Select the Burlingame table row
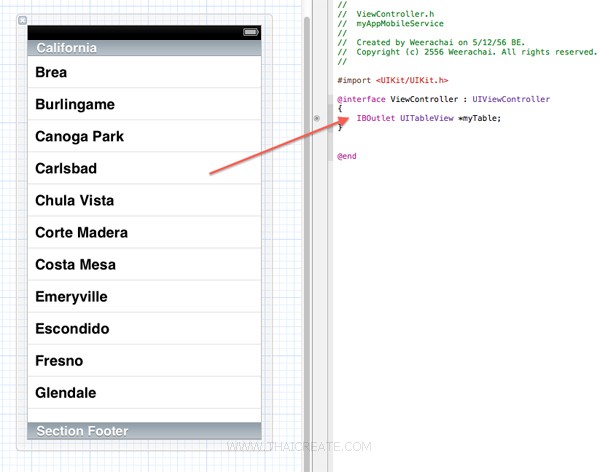Image resolution: width=600 pixels, height=472 pixels. [x=145, y=104]
